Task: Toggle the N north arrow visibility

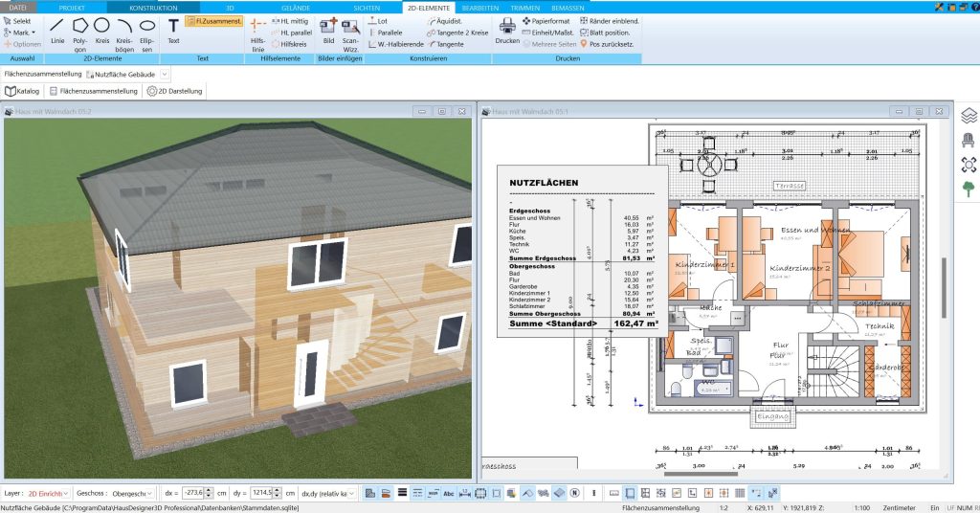Action: pos(574,493)
